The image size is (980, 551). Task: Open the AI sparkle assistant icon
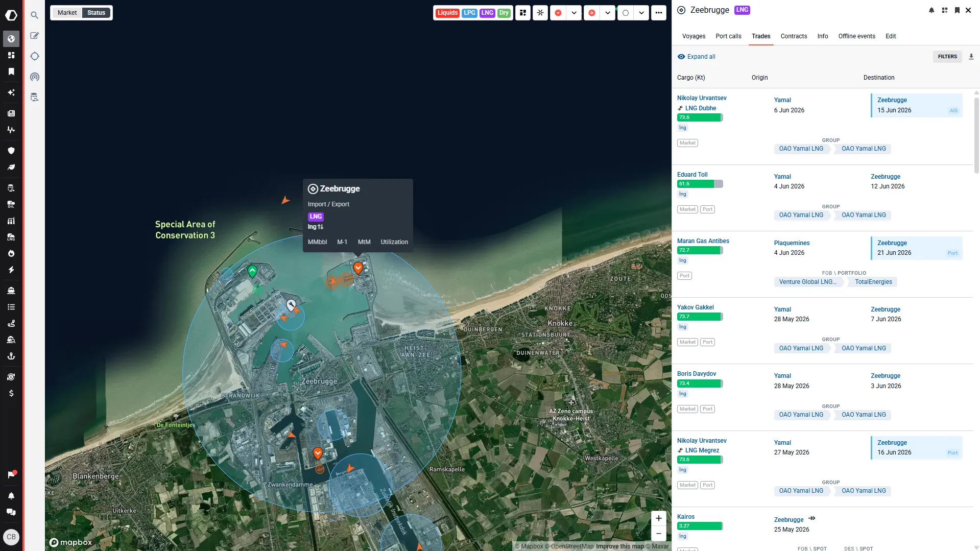pyautogui.click(x=11, y=92)
